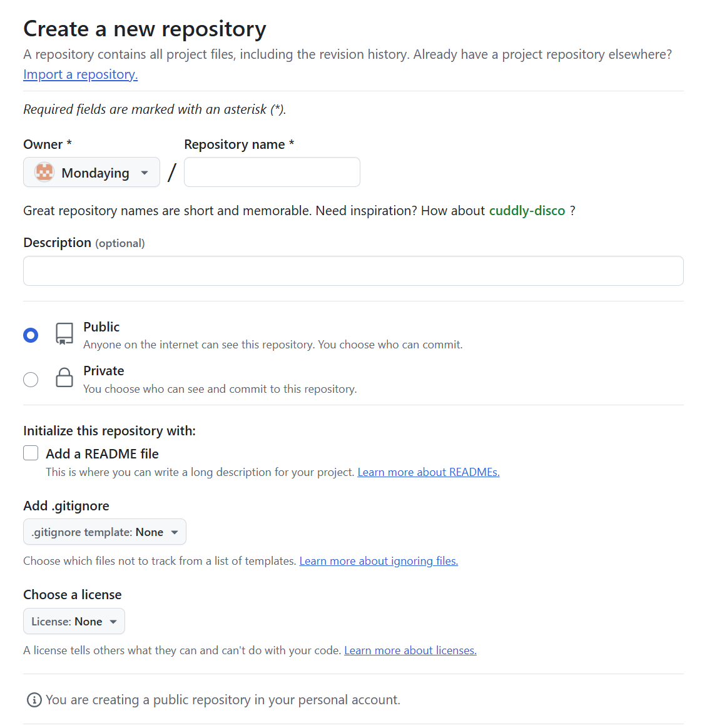Viewport: 722px width, 728px height.
Task: Open the License: None dropdown
Action: [74, 622]
